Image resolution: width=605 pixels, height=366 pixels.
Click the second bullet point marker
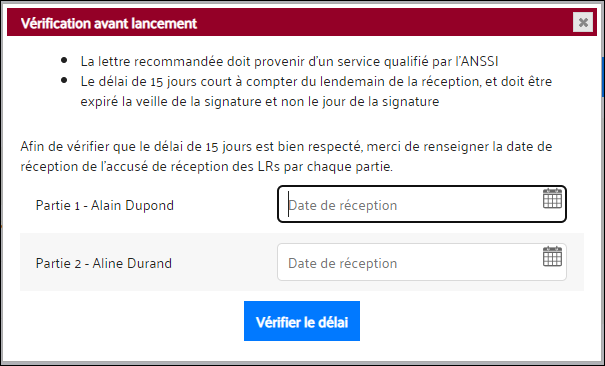[64, 81]
